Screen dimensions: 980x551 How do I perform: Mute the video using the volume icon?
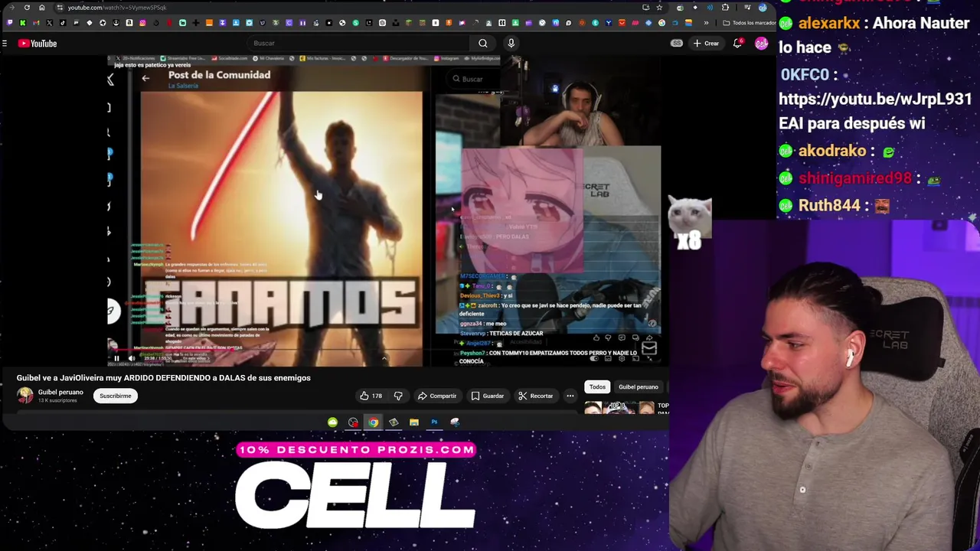(131, 358)
